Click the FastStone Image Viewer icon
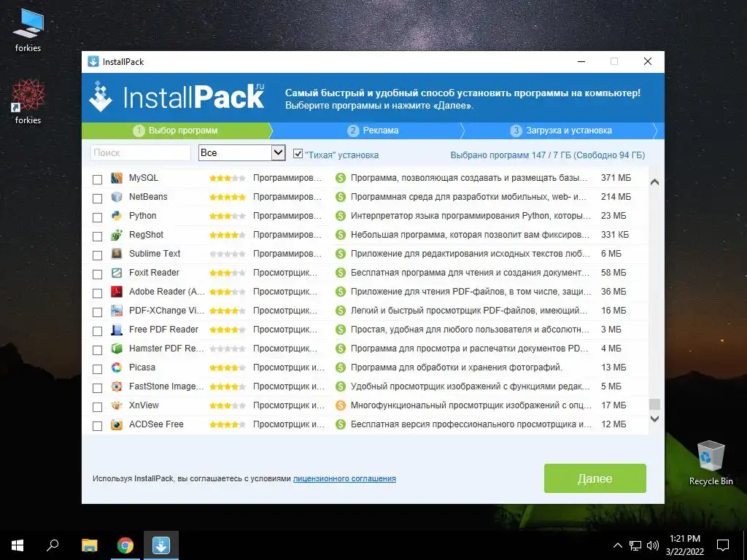Viewport: 747px width, 560px height. [x=117, y=386]
